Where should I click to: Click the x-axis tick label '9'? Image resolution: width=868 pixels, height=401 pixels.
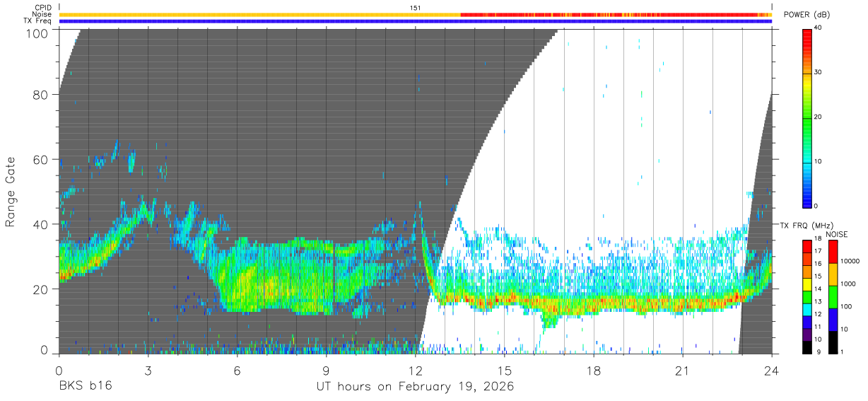coord(327,370)
